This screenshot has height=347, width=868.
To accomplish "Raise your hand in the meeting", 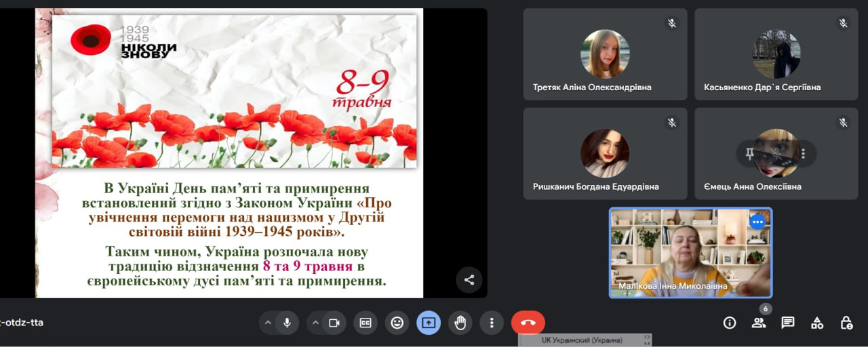I will (460, 323).
